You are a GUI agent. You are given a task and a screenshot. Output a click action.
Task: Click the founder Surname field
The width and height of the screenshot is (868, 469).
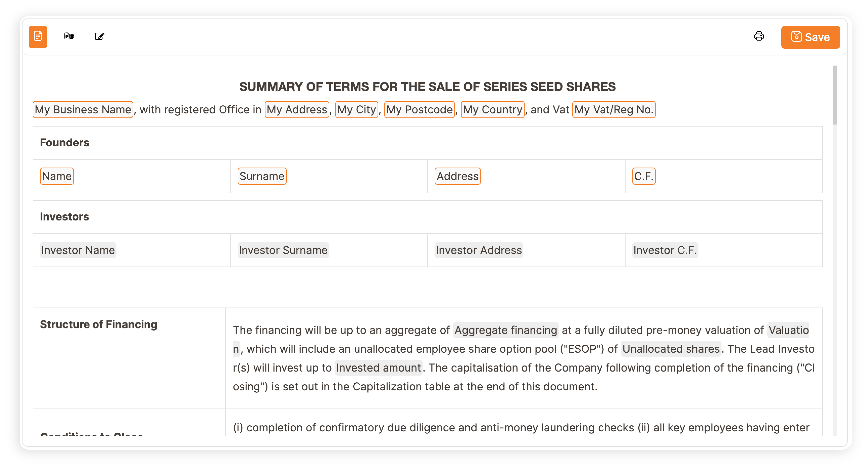click(x=262, y=176)
